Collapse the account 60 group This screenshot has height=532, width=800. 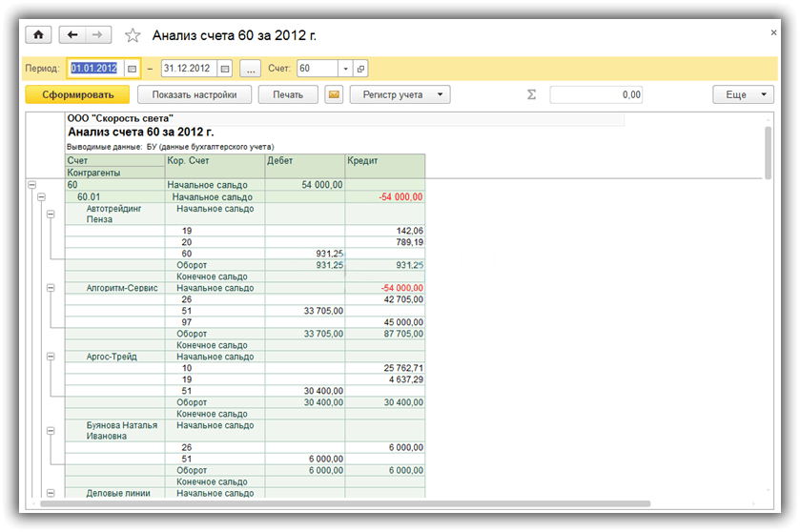[x=32, y=185]
